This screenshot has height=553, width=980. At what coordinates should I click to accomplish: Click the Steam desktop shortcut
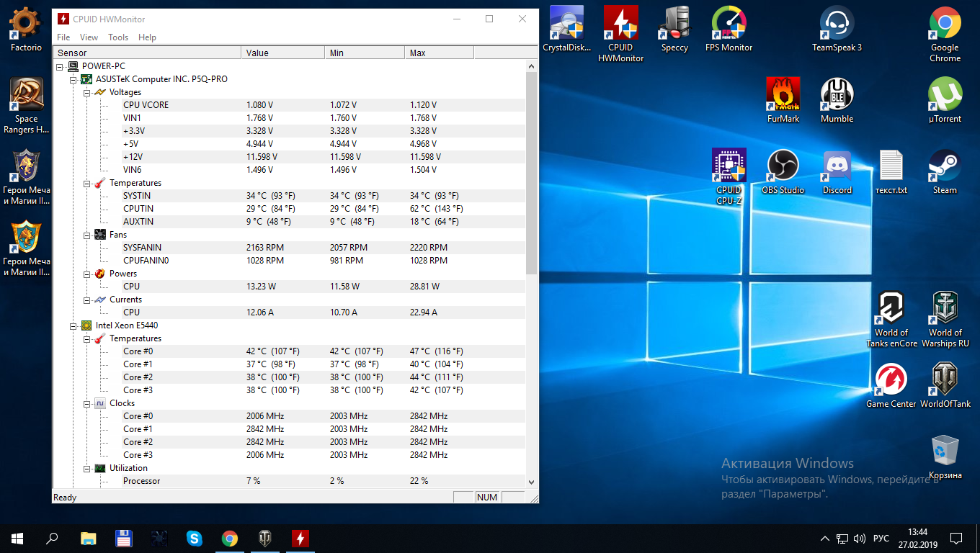tap(945, 172)
